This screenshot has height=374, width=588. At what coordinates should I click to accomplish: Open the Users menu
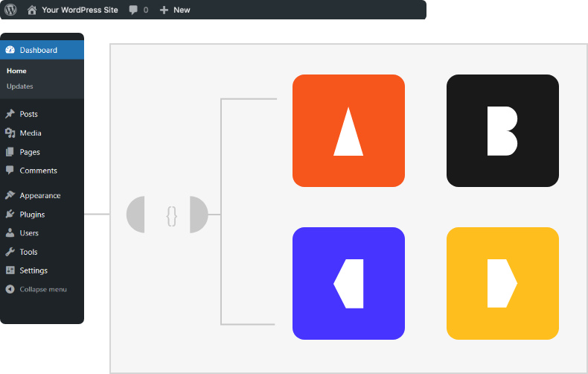29,232
